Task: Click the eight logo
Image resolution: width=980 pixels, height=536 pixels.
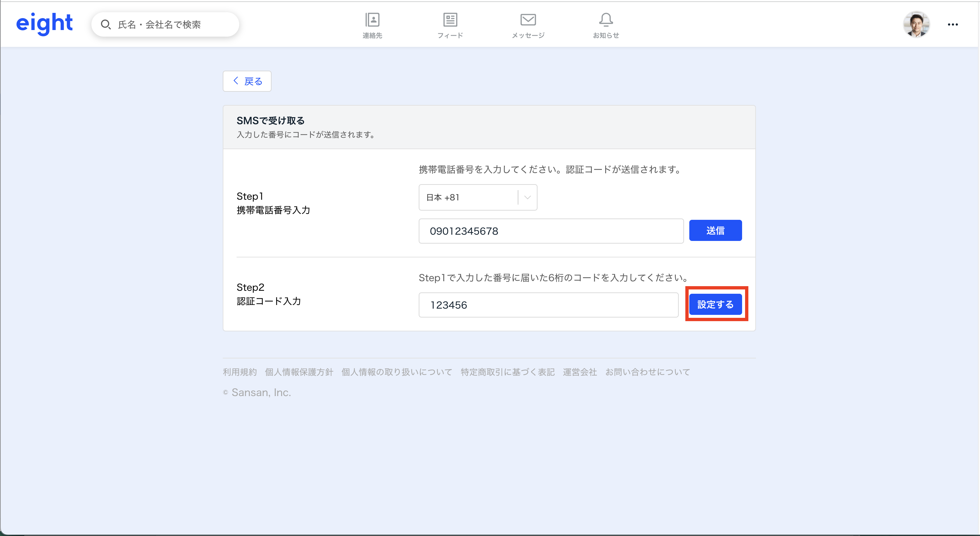Action: pos(45,23)
